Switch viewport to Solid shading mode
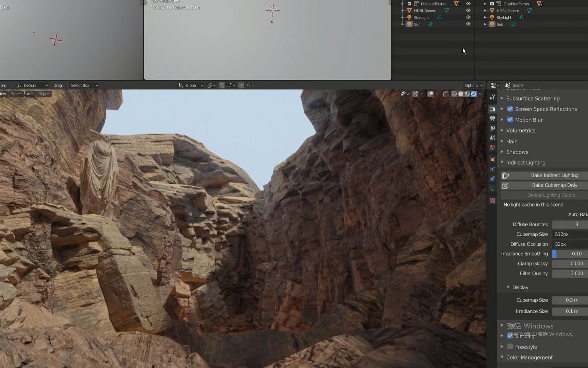The height and width of the screenshot is (368, 588). (460, 94)
